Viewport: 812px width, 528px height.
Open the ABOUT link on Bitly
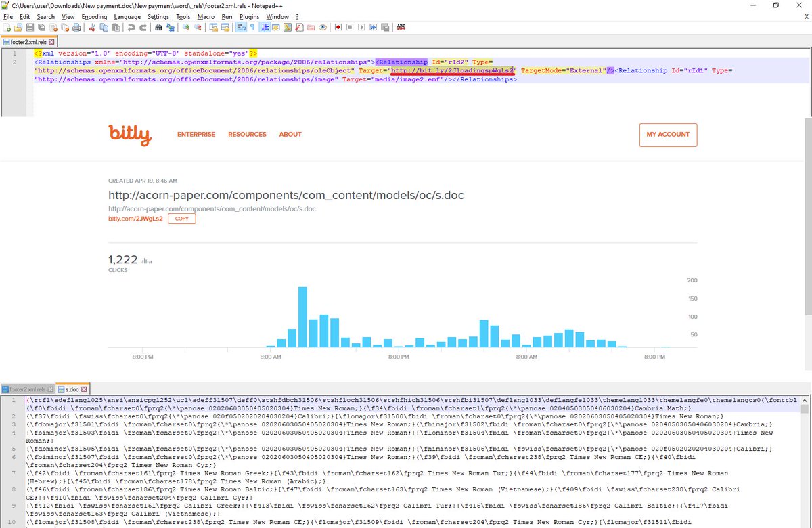click(290, 135)
